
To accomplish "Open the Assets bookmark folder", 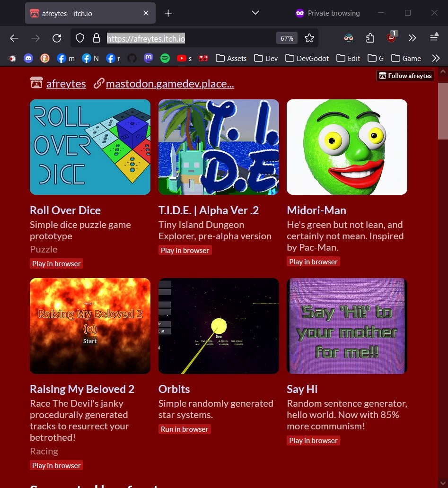I will click(231, 58).
